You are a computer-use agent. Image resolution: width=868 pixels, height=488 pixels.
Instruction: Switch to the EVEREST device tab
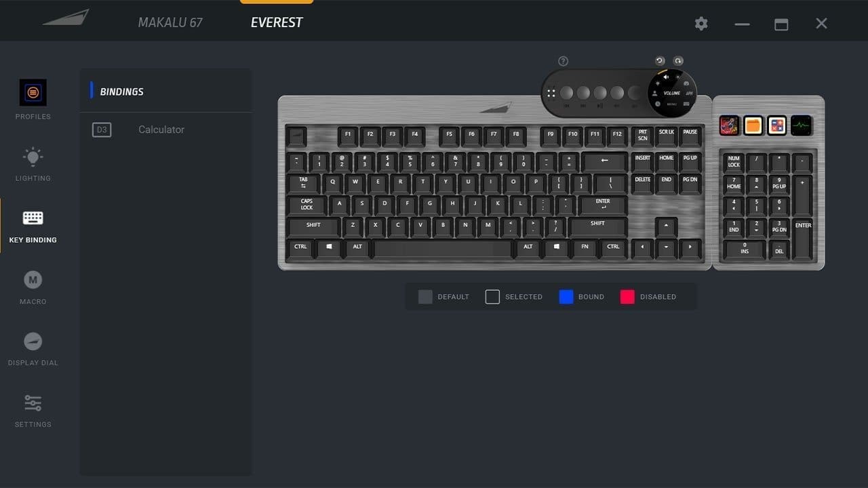point(277,22)
